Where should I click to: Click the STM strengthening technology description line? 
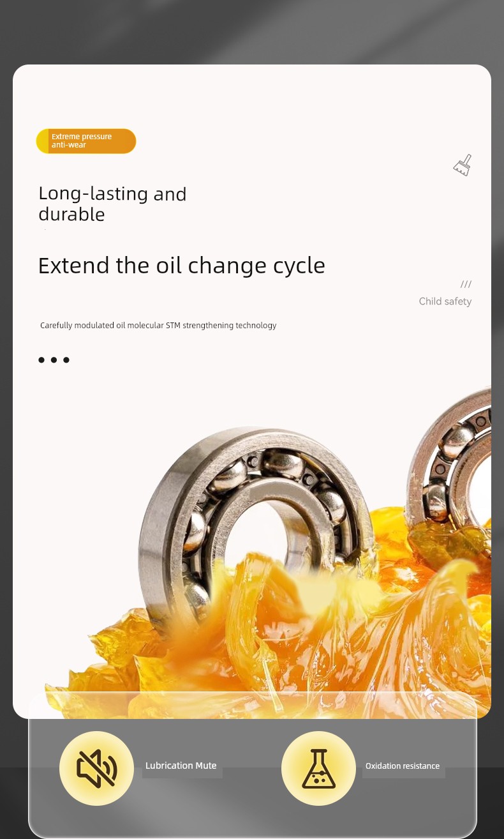[158, 326]
